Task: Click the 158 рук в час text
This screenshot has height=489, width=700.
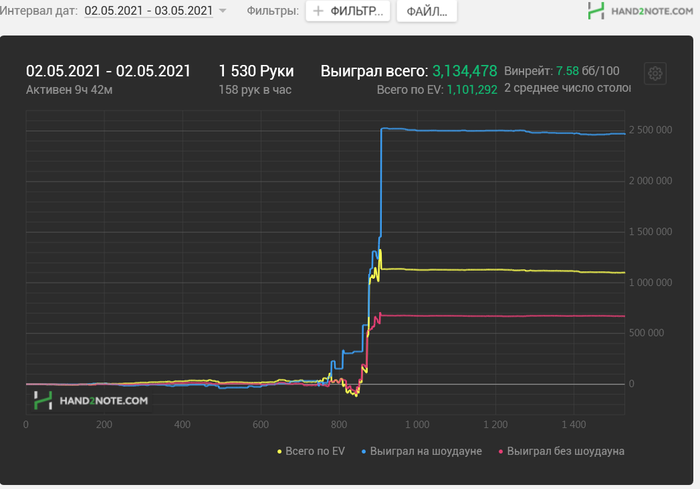Action: (255, 90)
